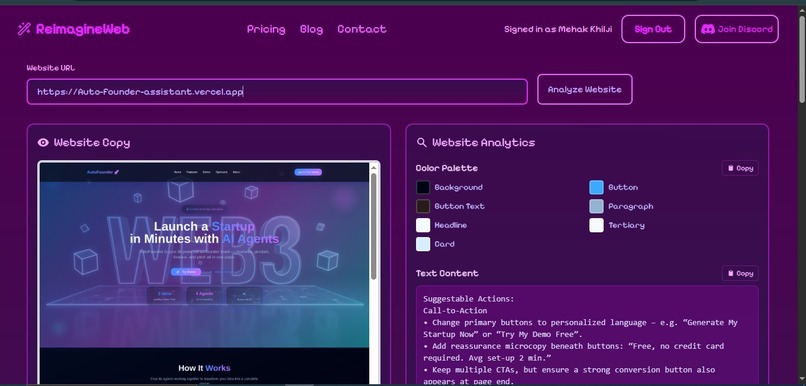
Task: Click the 'Suggestable Actions:' line
Action: 469,299
